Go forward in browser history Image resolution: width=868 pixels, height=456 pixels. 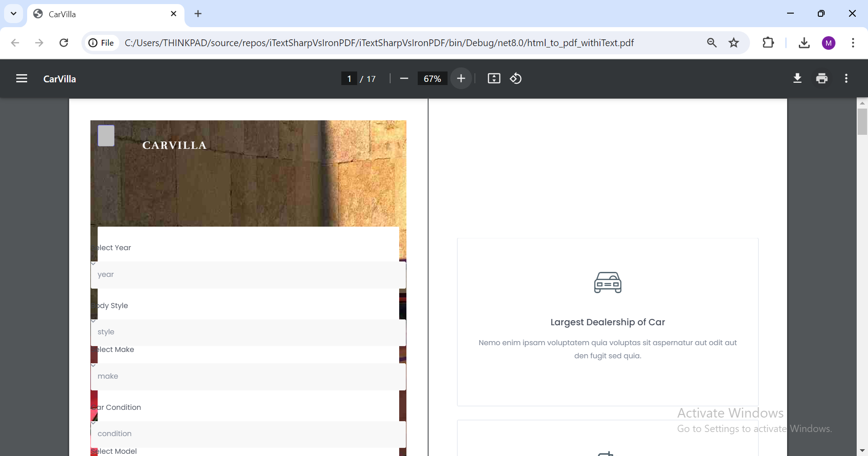pyautogui.click(x=39, y=43)
